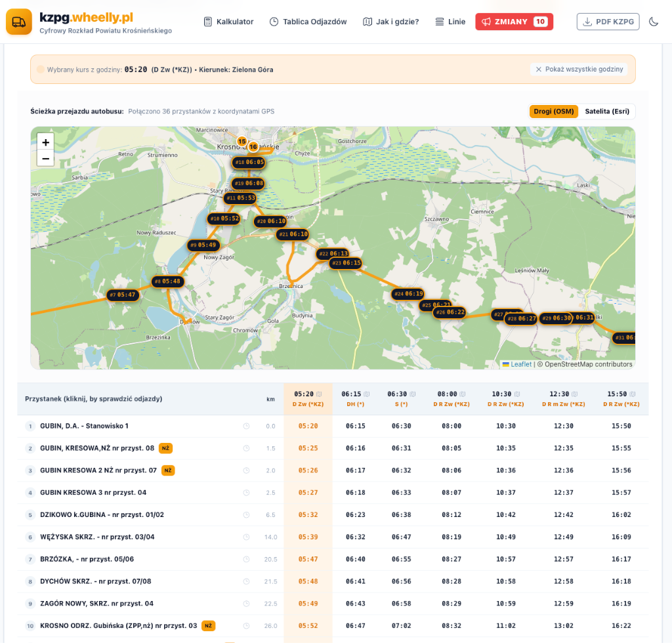Click clock icon in DZIKOWO k.GUBINA row

pyautogui.click(x=246, y=515)
